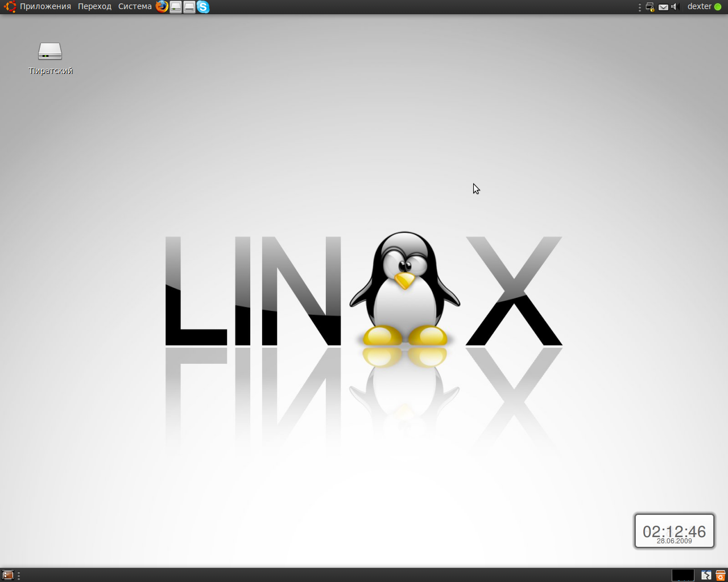728x582 pixels.
Task: Open the Переход menu
Action: (94, 7)
